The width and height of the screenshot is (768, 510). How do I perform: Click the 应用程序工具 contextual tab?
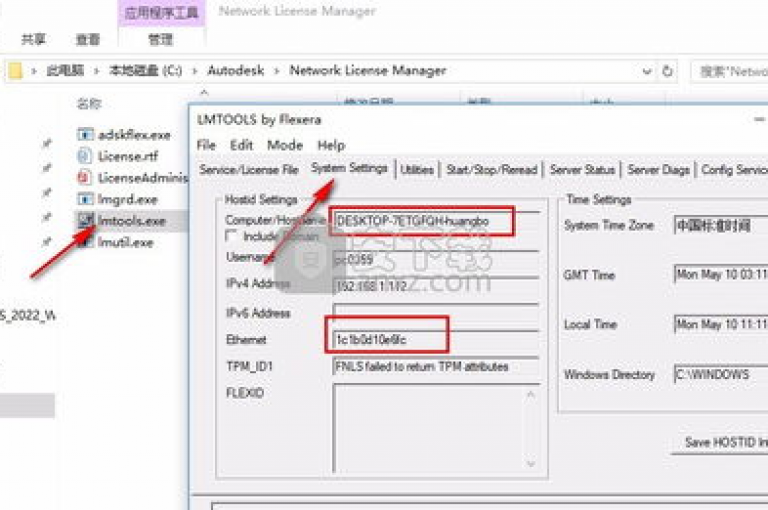[161, 12]
